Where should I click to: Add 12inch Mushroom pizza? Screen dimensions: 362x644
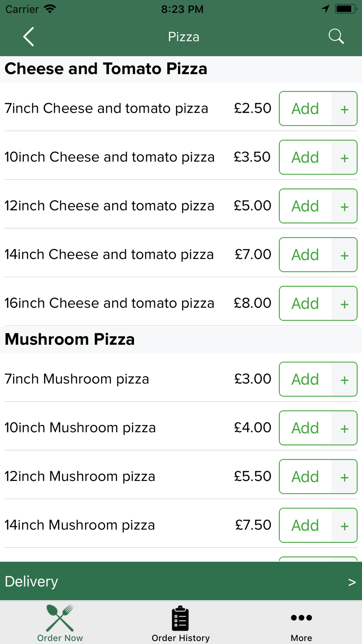(x=305, y=477)
